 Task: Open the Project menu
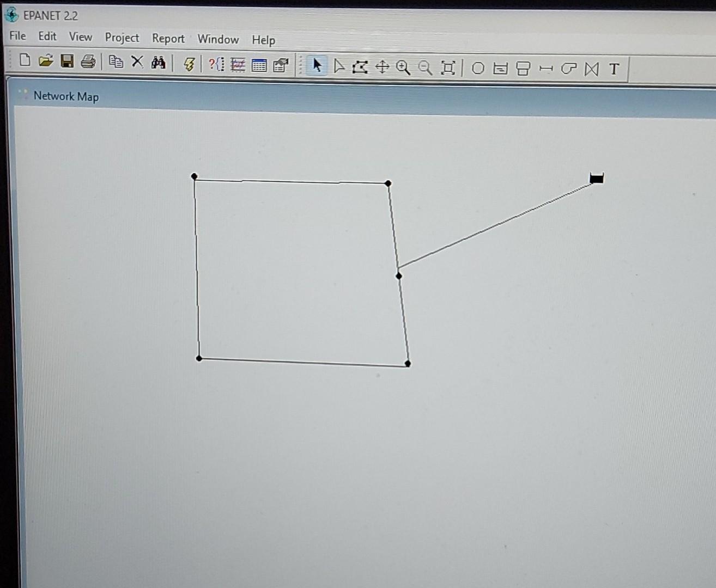[121, 38]
